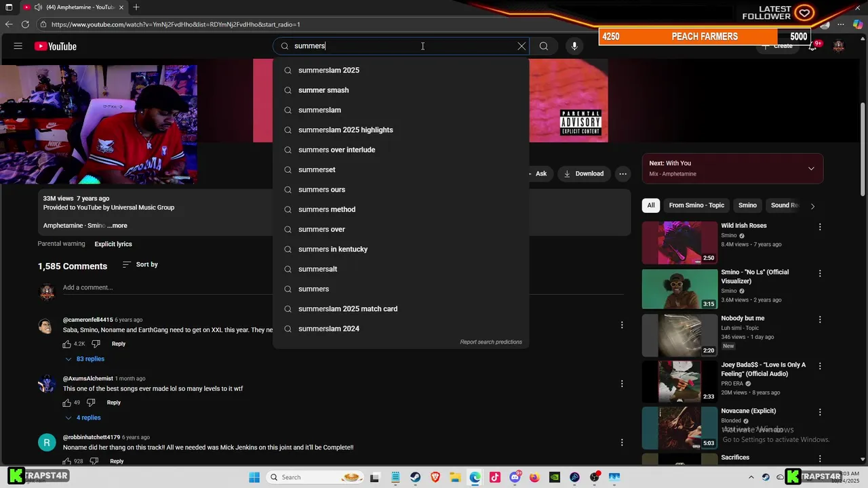Screen dimensions: 868x488
Task: Select the 'All' filter chip
Action: [x=651, y=205]
